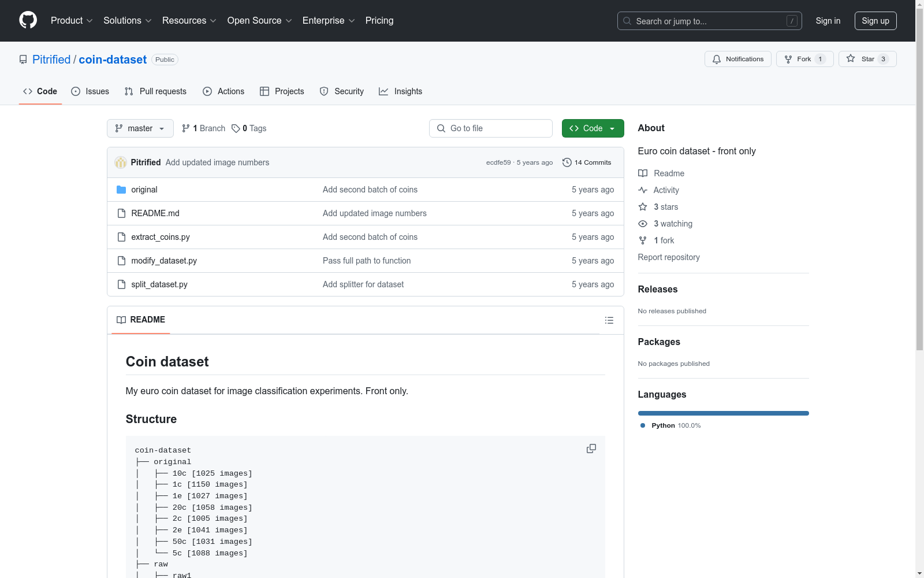Viewport: 924px width, 578px height.
Task: Expand the Product menu
Action: [x=72, y=21]
